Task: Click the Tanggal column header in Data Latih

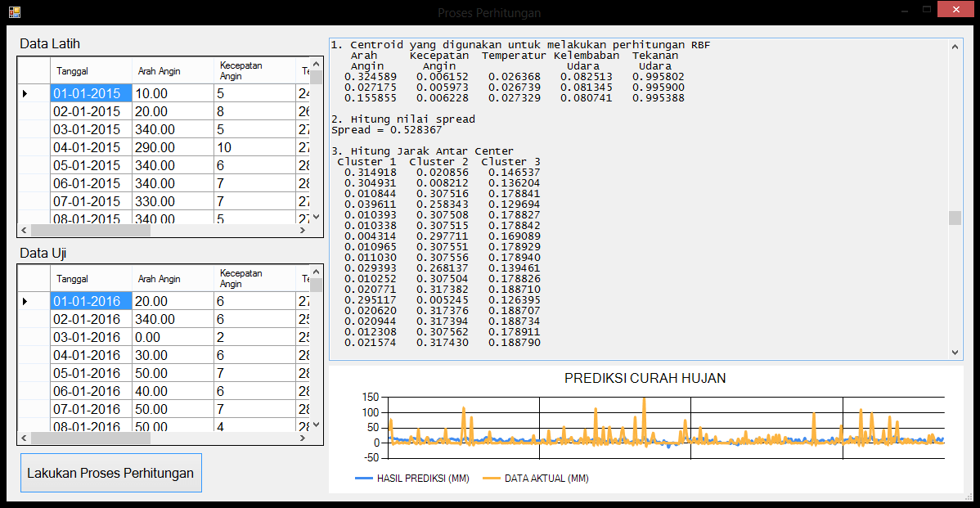Action: (x=74, y=71)
